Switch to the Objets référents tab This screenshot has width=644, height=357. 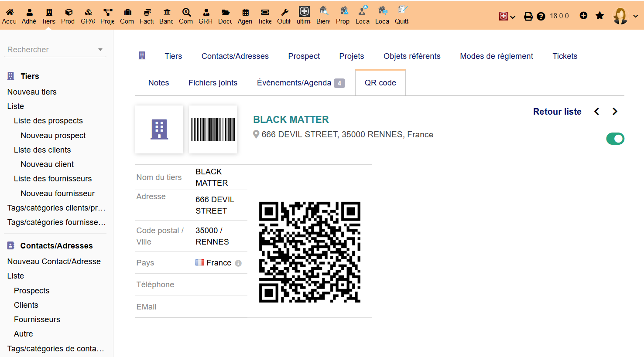click(412, 56)
